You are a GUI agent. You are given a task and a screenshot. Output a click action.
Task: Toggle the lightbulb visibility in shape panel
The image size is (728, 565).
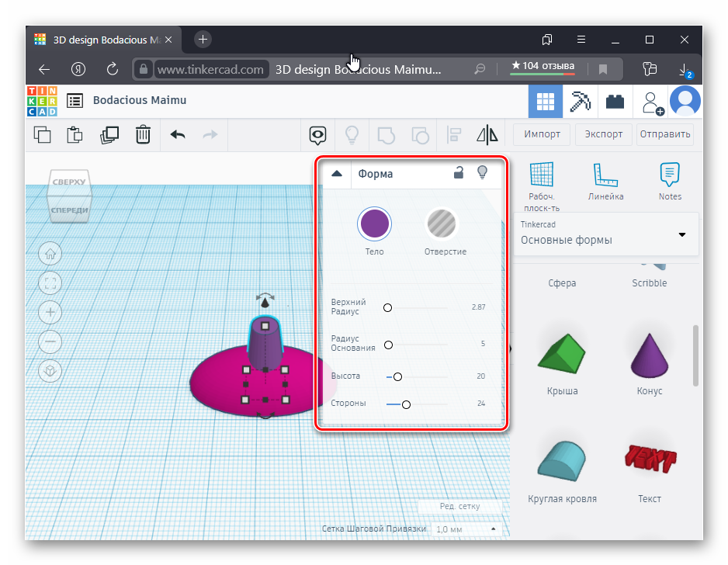pyautogui.click(x=482, y=173)
